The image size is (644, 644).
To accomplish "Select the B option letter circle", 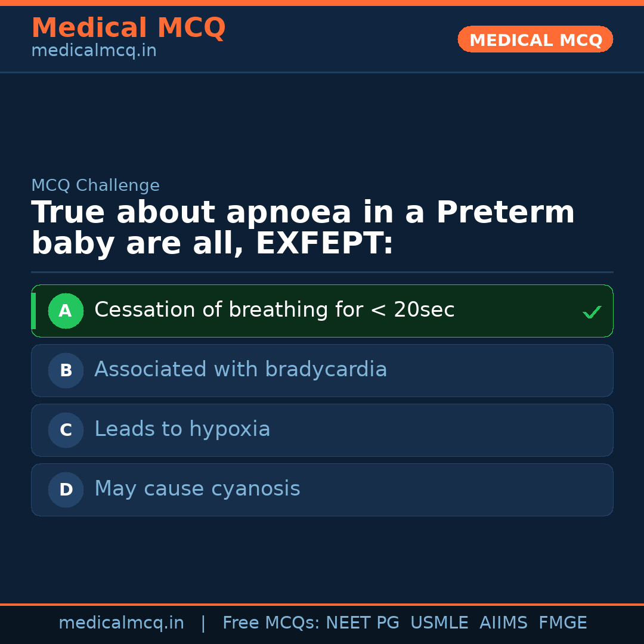I will 66,370.
